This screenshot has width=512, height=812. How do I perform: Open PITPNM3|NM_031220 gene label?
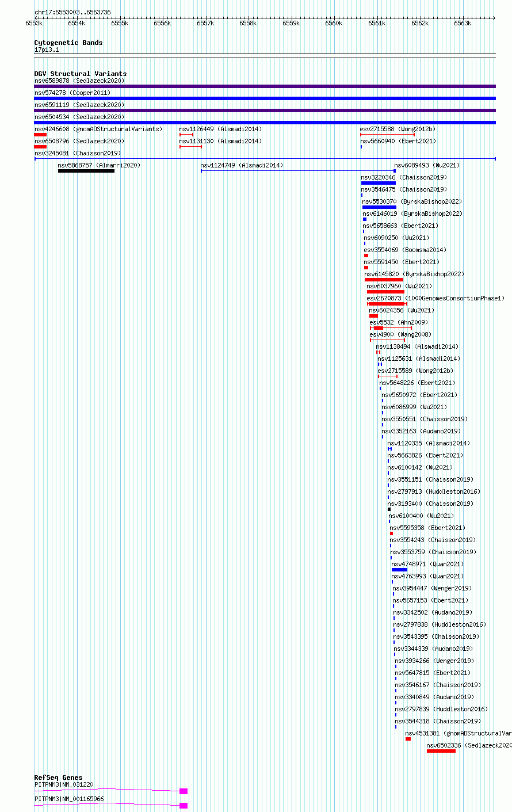point(64,784)
